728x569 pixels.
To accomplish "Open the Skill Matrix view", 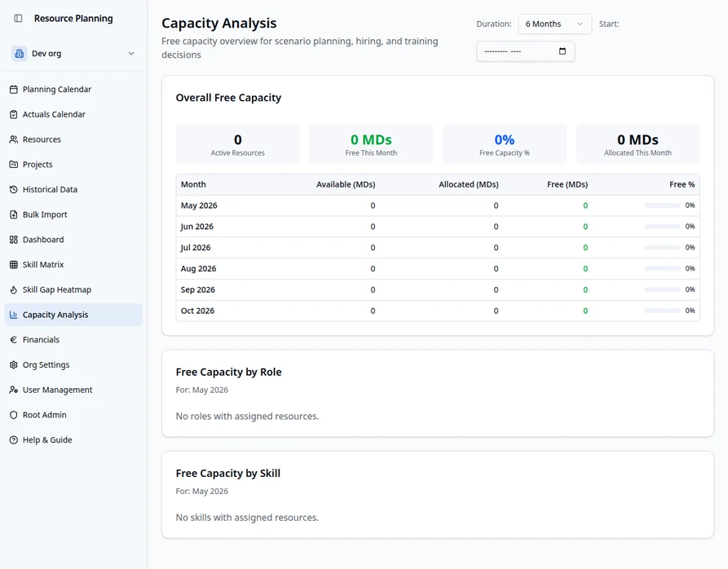I will point(74,265).
